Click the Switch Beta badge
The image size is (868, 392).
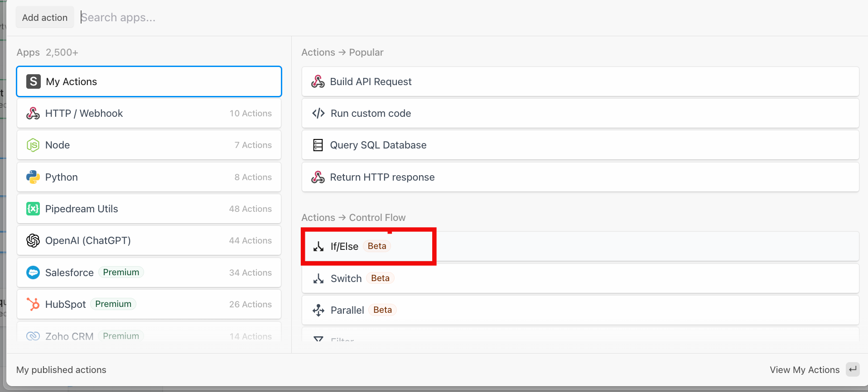point(380,278)
